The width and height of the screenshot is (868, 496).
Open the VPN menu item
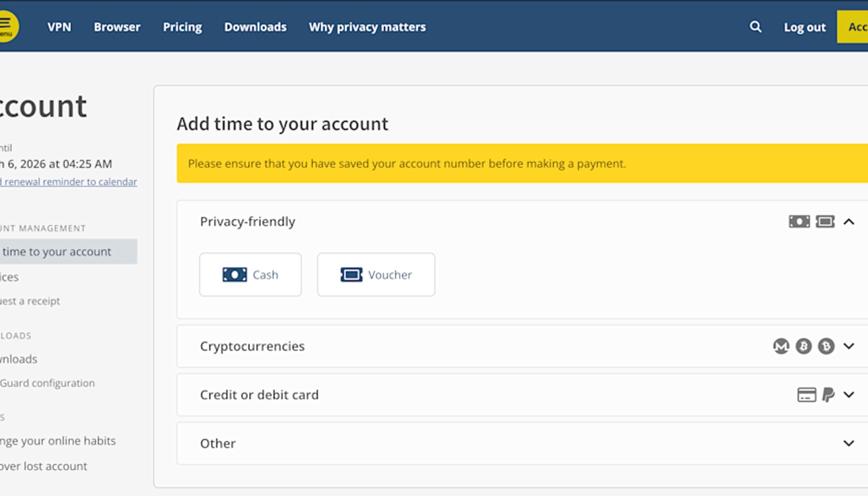(x=59, y=27)
